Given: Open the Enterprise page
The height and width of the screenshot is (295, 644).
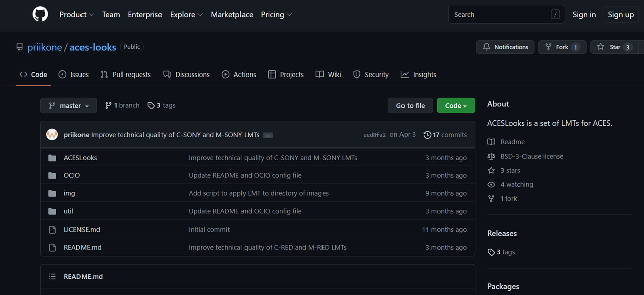Looking at the screenshot, I should tap(145, 15).
